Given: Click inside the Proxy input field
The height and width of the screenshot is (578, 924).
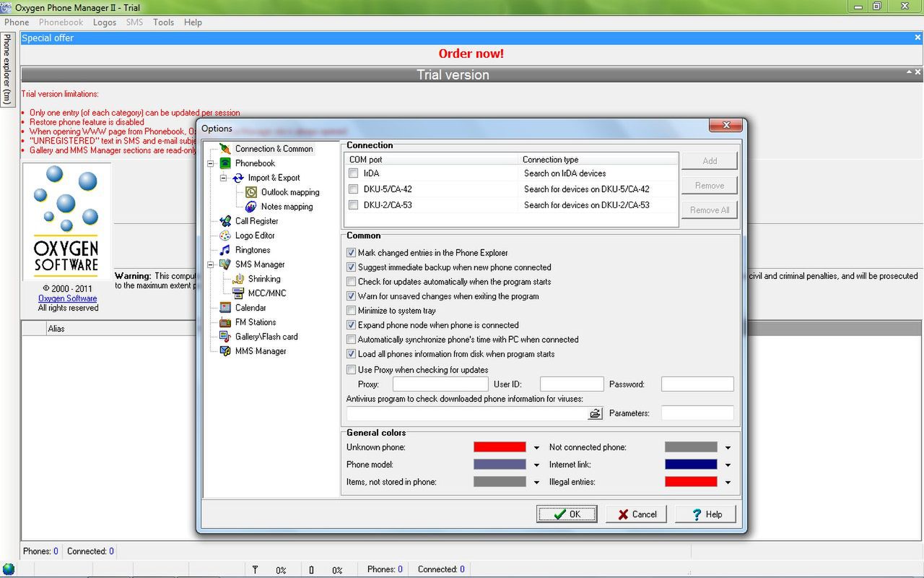Looking at the screenshot, I should [x=439, y=384].
